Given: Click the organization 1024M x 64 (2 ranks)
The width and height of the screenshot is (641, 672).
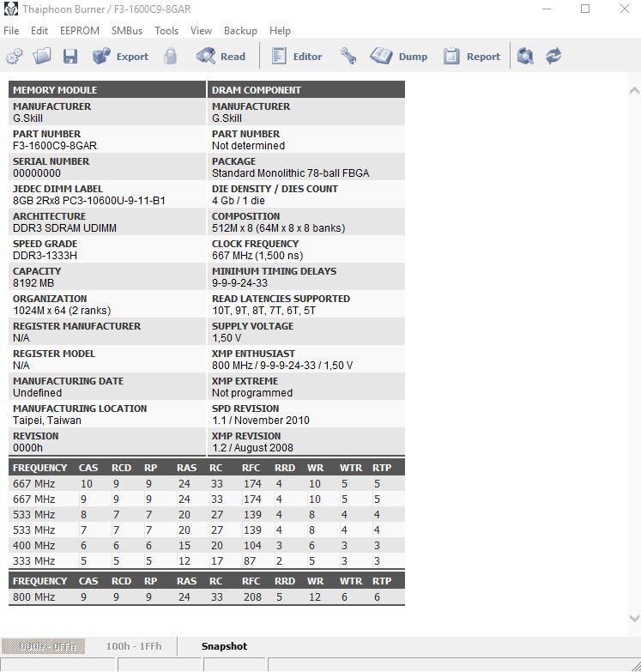Looking at the screenshot, I should tap(62, 311).
